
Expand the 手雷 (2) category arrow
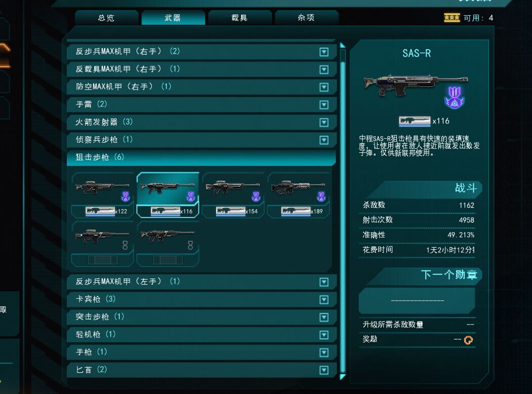pyautogui.click(x=324, y=105)
